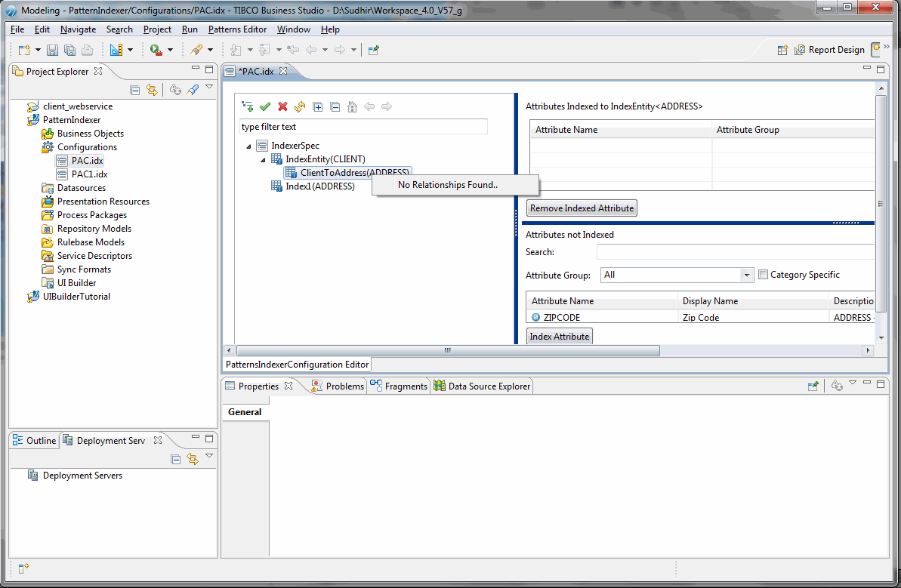Close the PAC.idx editor tab
Screen dimensions: 901x588
coord(283,71)
